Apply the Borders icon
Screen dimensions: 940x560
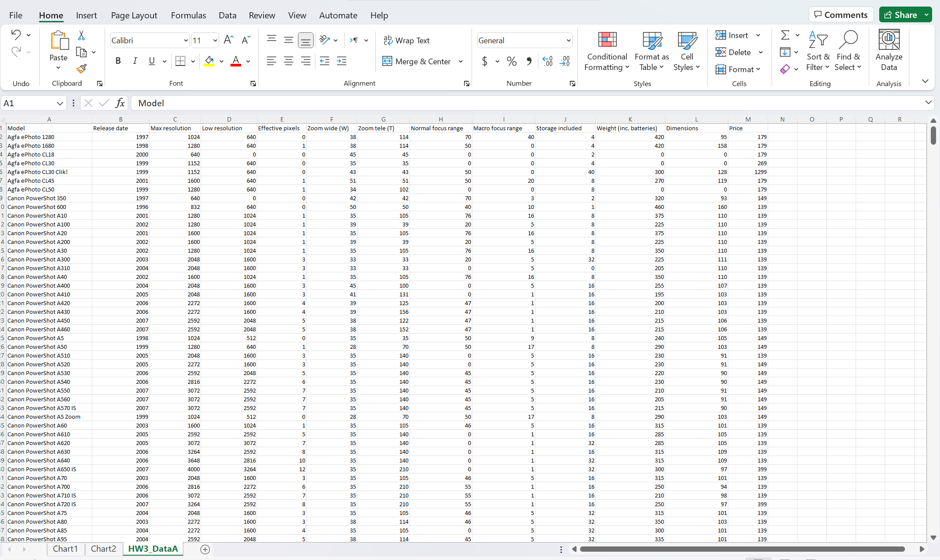pos(180,61)
